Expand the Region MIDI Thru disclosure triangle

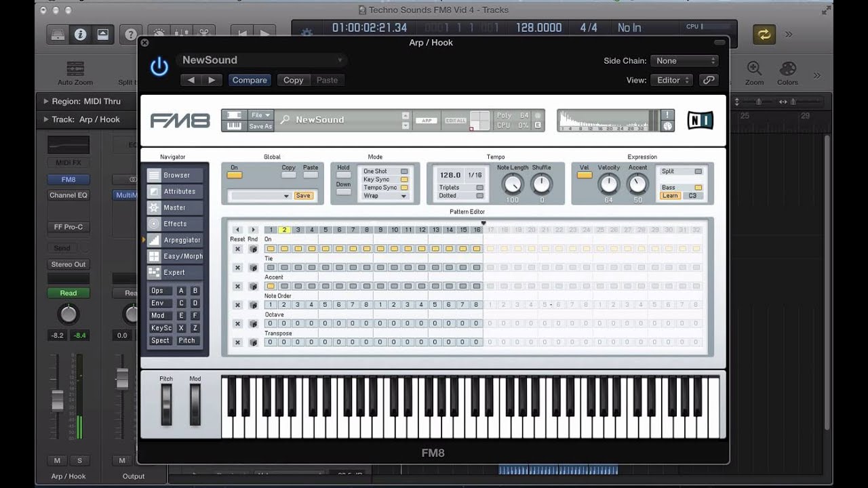coord(46,101)
